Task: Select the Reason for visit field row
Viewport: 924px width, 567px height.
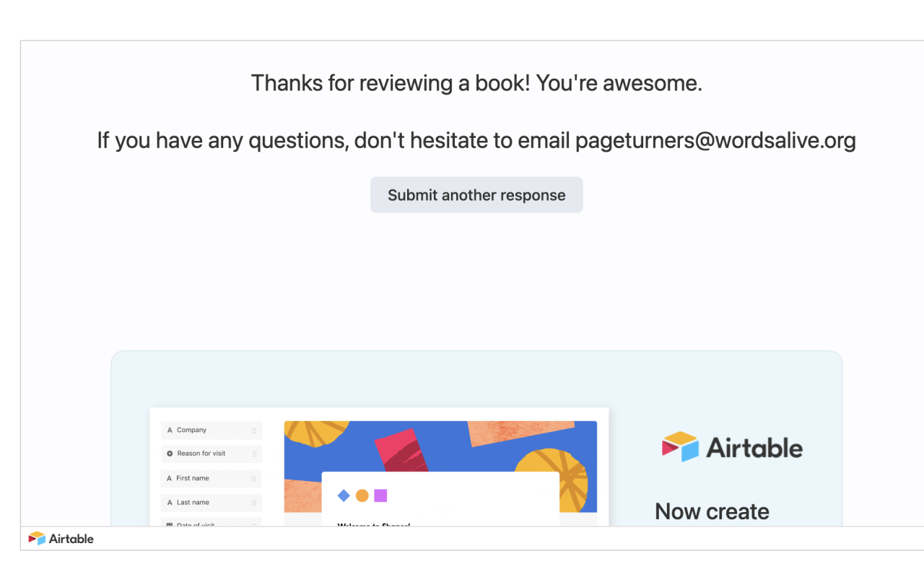Action: pyautogui.click(x=212, y=454)
